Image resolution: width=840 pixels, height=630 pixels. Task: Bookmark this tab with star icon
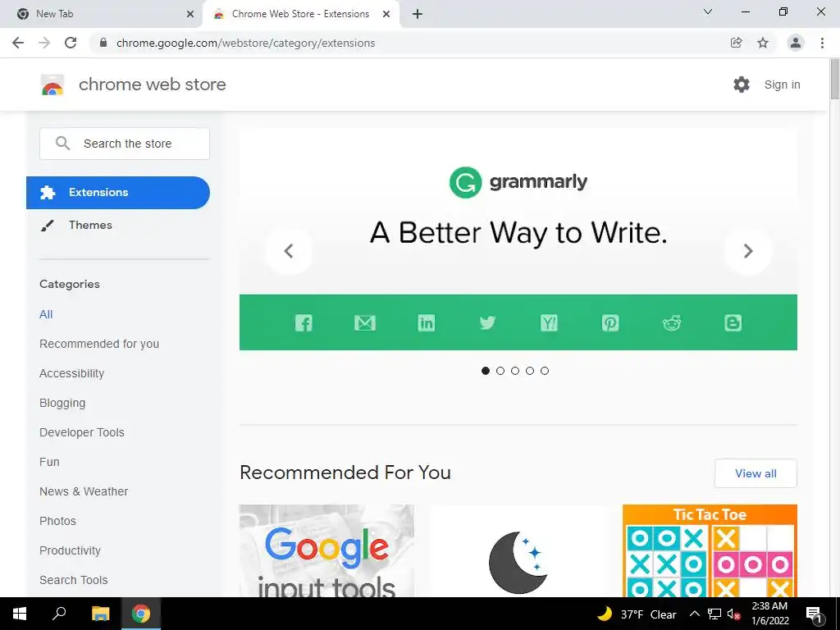click(763, 43)
